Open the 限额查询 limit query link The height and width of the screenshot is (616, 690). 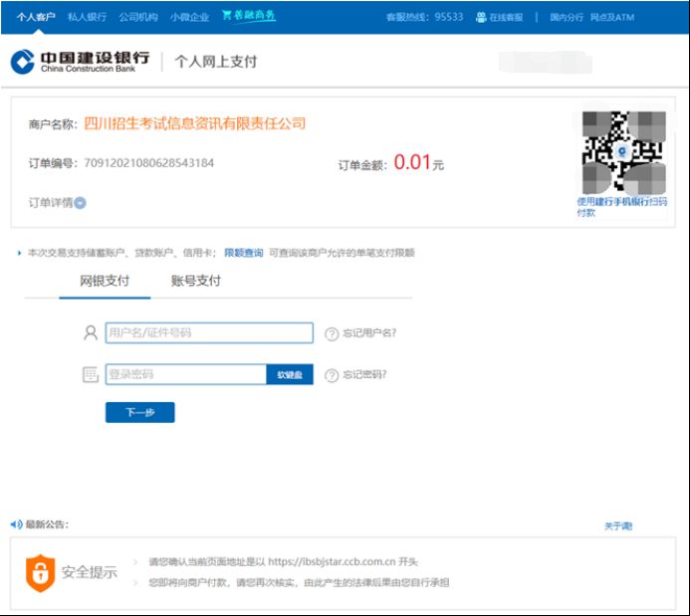pyautogui.click(x=243, y=253)
